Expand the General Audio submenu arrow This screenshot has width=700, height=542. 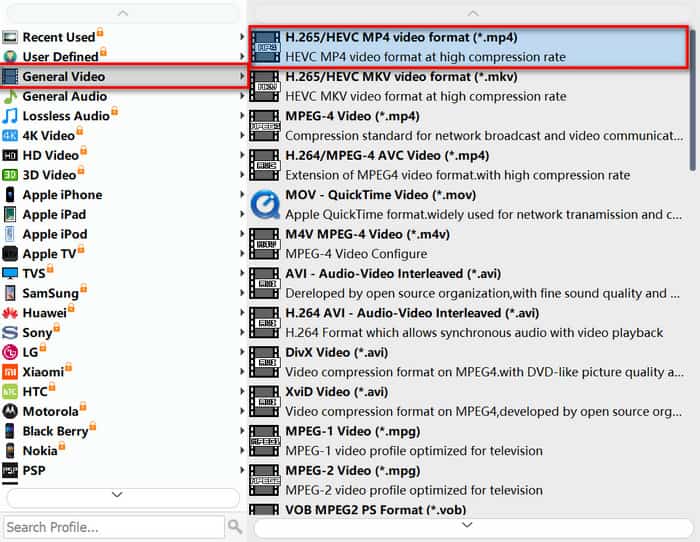click(x=242, y=96)
